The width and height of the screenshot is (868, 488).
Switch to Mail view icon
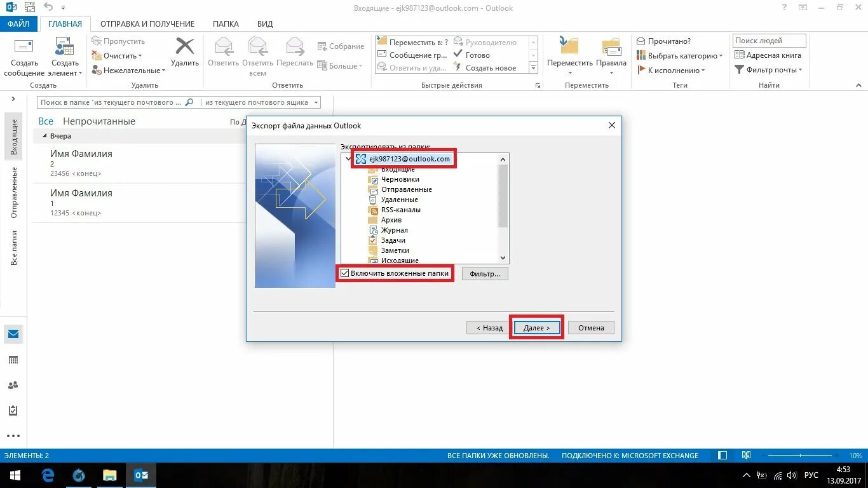[x=13, y=334]
